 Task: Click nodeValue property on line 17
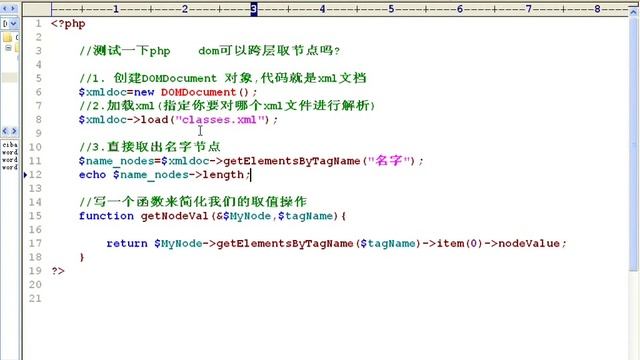click(x=529, y=243)
